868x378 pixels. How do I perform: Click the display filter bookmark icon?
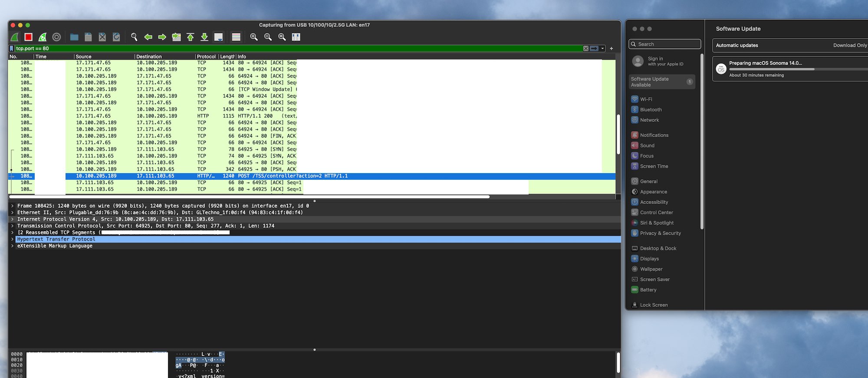point(12,49)
